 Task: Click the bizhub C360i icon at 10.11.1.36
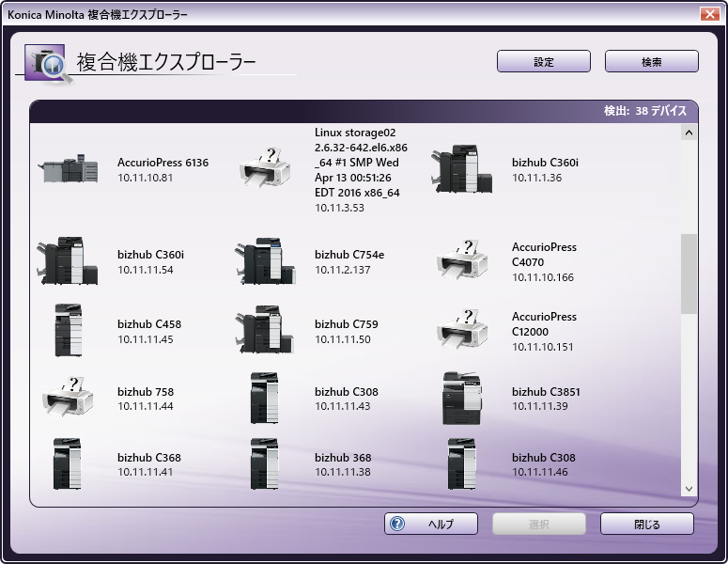coord(462,169)
